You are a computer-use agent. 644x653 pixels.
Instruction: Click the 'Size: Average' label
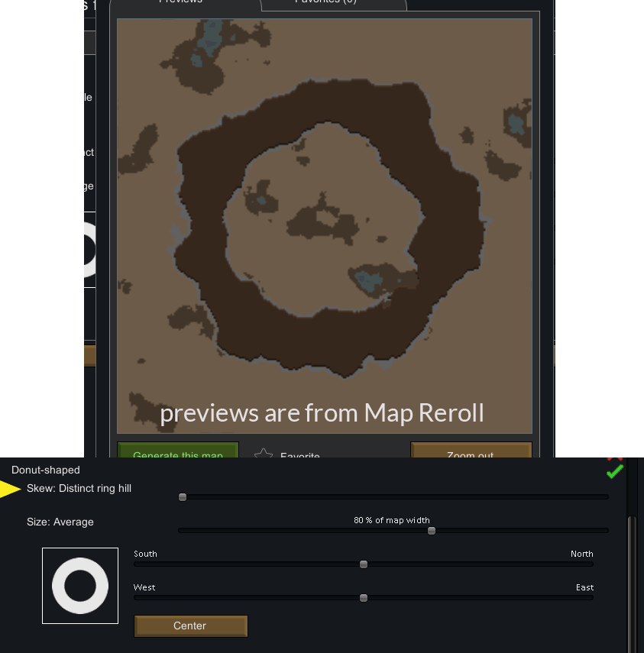(x=60, y=522)
